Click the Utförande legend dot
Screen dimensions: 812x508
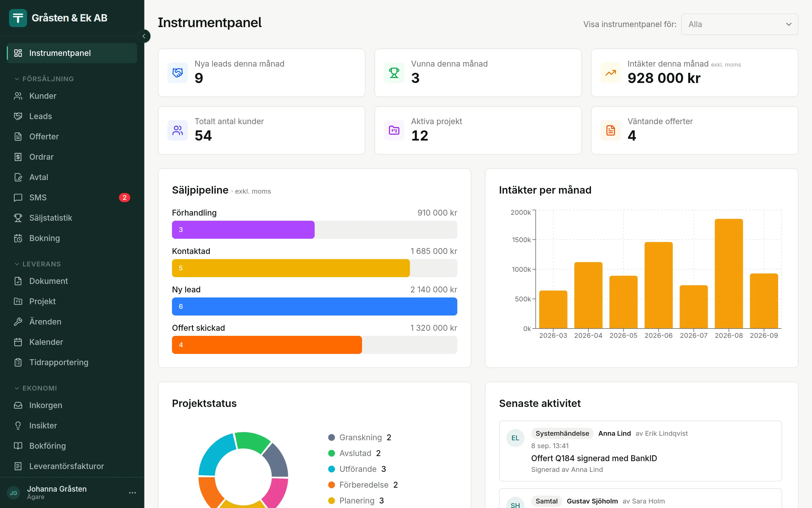pyautogui.click(x=332, y=469)
